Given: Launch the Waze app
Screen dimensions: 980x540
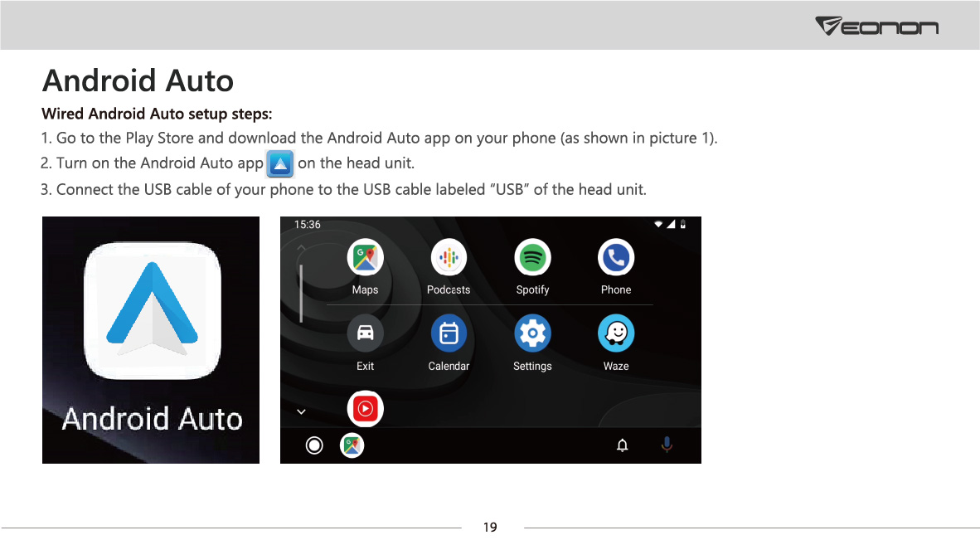Looking at the screenshot, I should tap(616, 333).
